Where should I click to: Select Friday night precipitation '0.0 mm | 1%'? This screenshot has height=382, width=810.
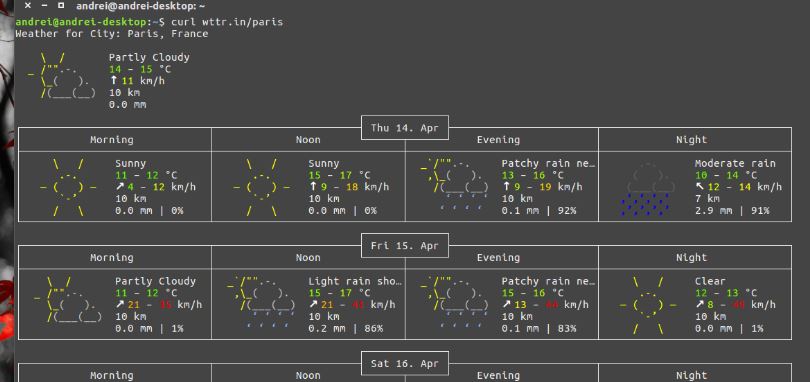point(729,329)
